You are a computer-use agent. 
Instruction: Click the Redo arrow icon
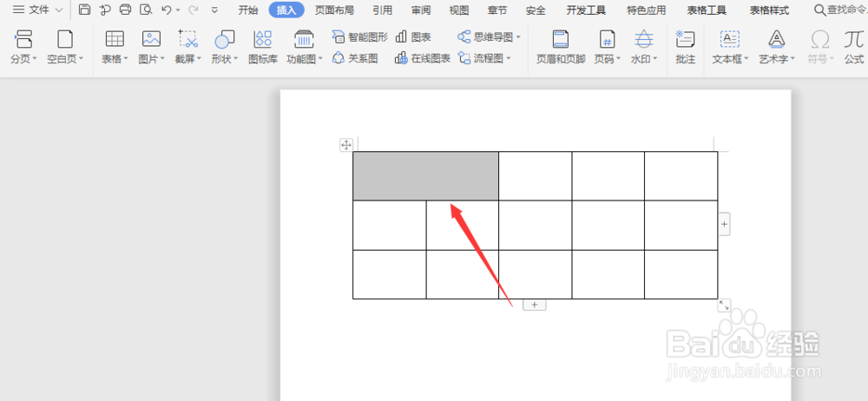[x=194, y=10]
